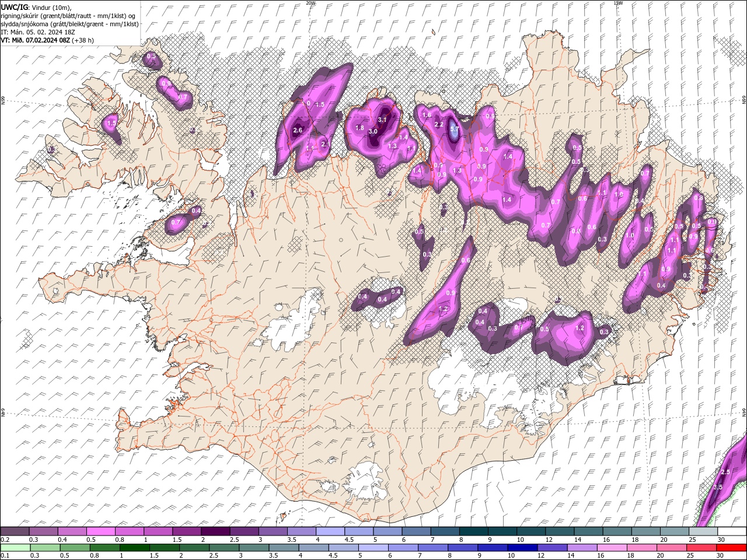Select snow legend swatch between 0.4 and 0.5
747x560 pixels.
pos(72,531)
